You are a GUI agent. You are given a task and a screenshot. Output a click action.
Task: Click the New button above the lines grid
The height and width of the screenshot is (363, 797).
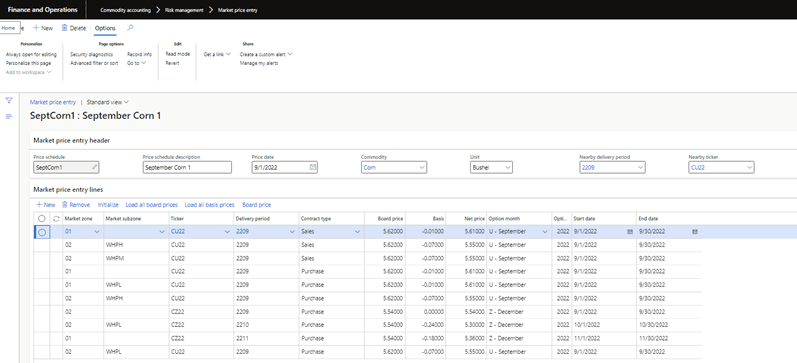[46, 205]
